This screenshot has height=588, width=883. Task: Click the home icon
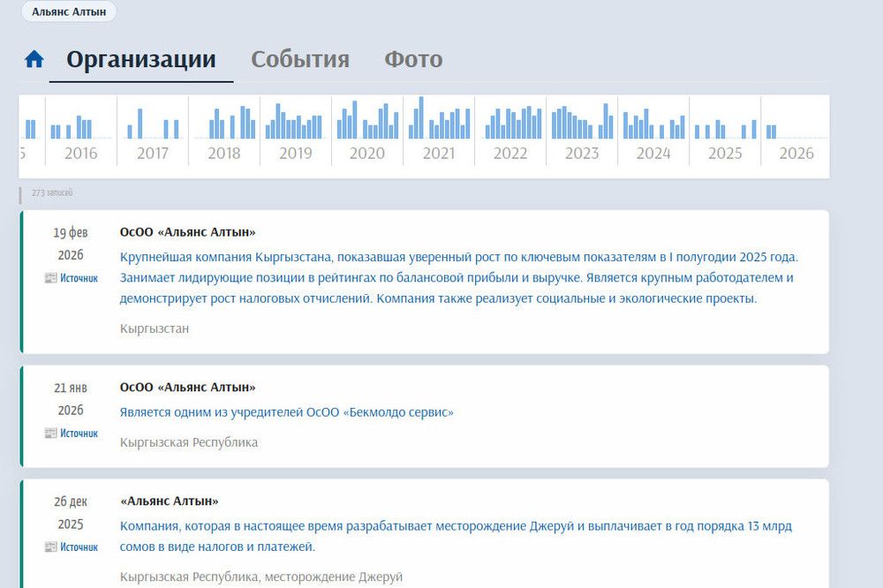[34, 59]
